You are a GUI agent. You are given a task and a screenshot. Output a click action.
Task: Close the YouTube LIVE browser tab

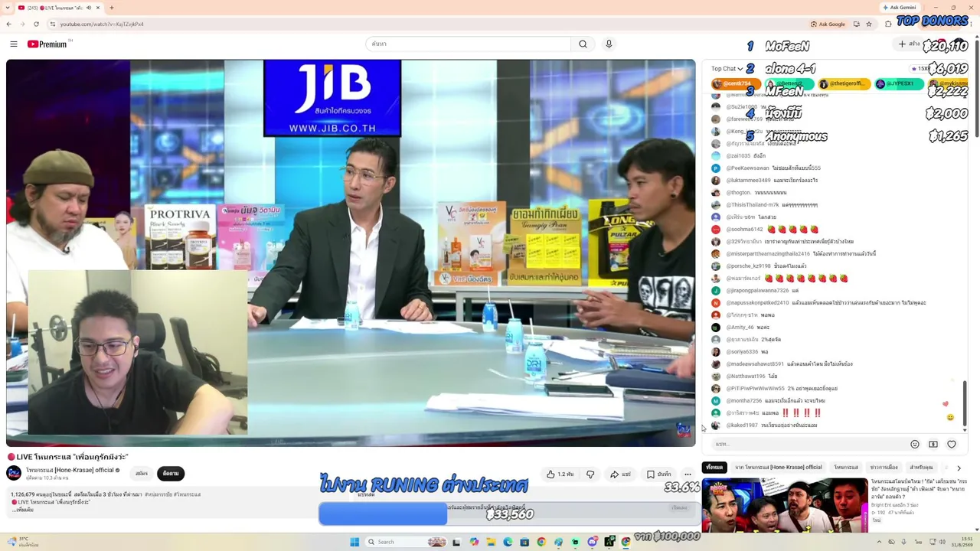coord(98,8)
